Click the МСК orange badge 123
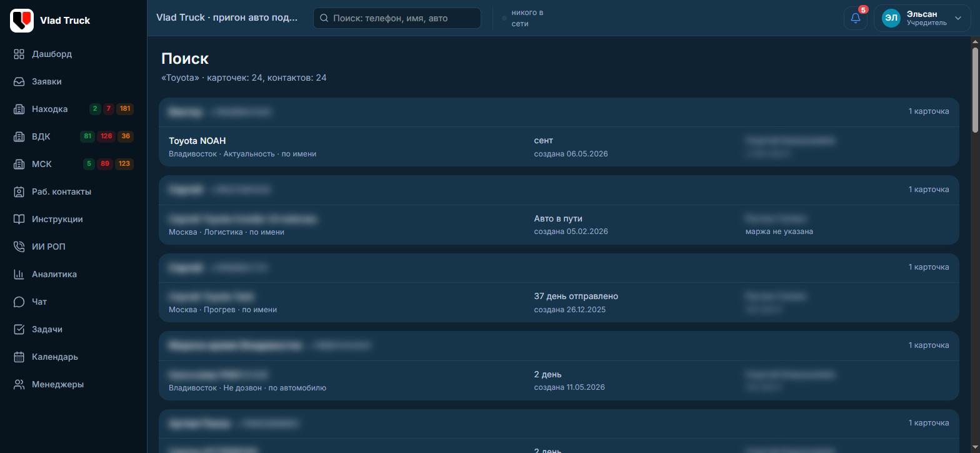980x453 pixels. (124, 164)
